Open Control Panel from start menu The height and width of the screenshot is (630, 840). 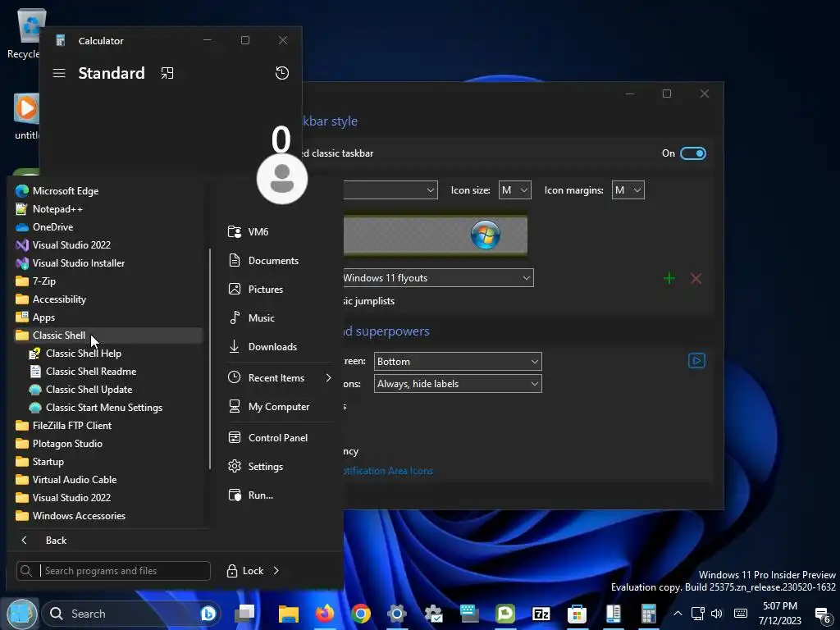click(267, 438)
